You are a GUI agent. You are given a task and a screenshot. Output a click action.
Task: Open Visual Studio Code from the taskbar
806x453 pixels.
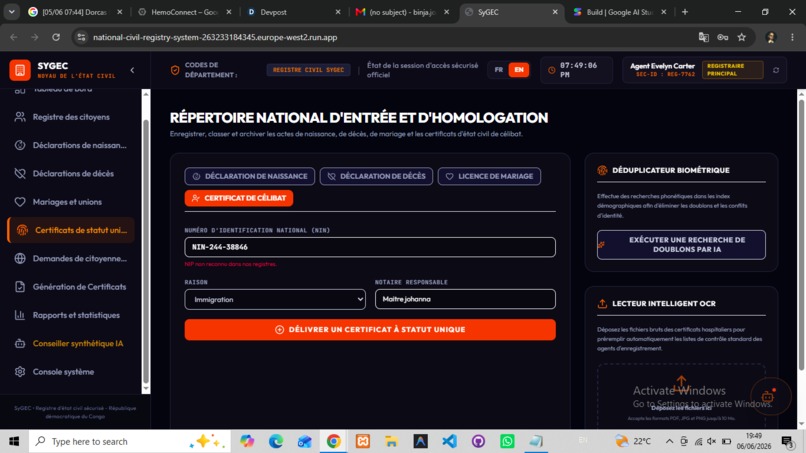tap(450, 441)
